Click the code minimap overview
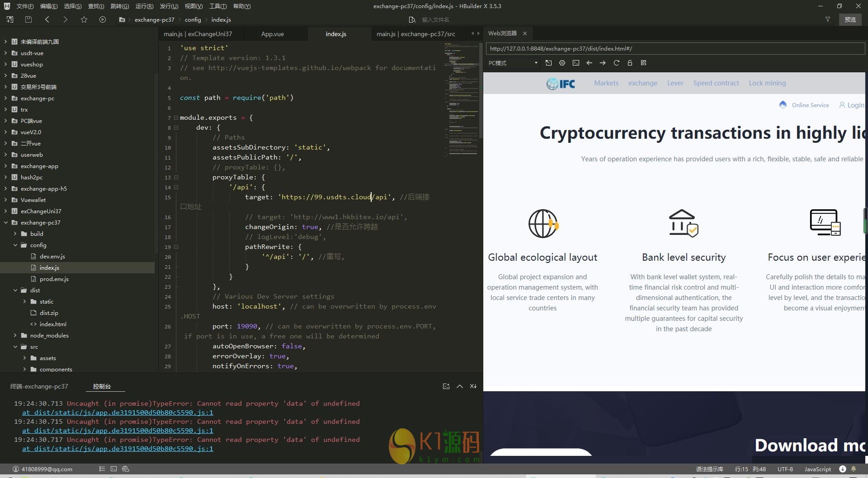This screenshot has height=478, width=868. click(x=461, y=99)
